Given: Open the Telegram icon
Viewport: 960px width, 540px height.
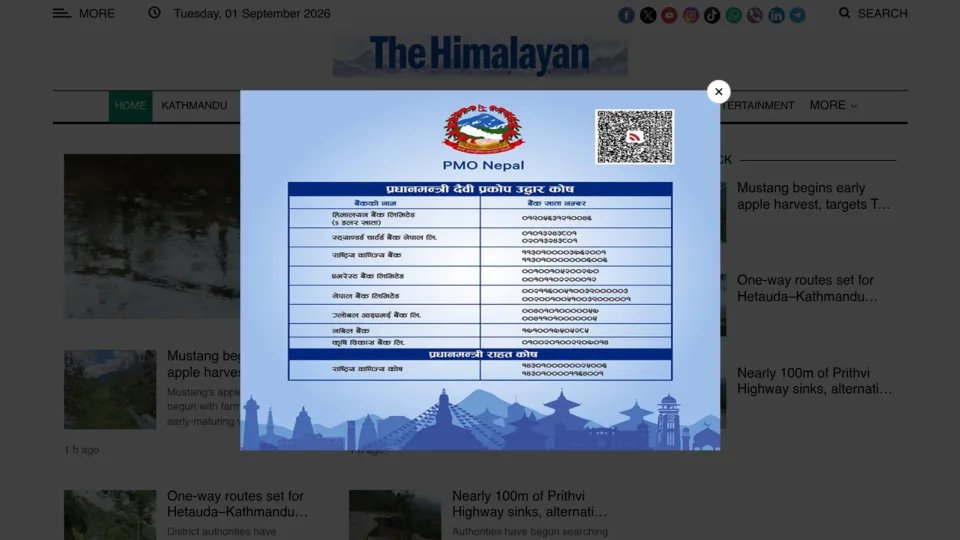Looking at the screenshot, I should (797, 15).
